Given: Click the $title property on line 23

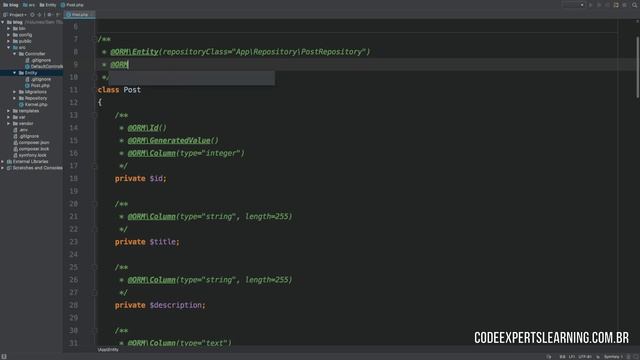Looking at the screenshot, I should point(162,242).
